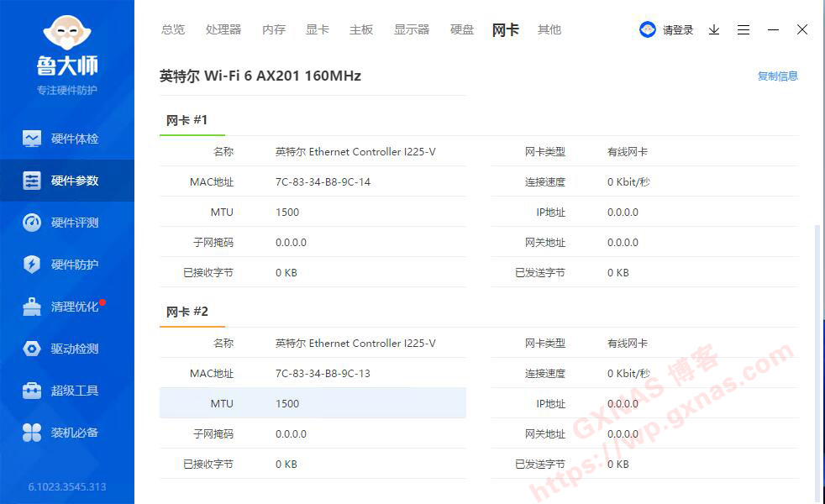Screen dimensions: 825x504
Task: Click the 硬件体检 monitor icon in sidebar
Action: (32, 139)
